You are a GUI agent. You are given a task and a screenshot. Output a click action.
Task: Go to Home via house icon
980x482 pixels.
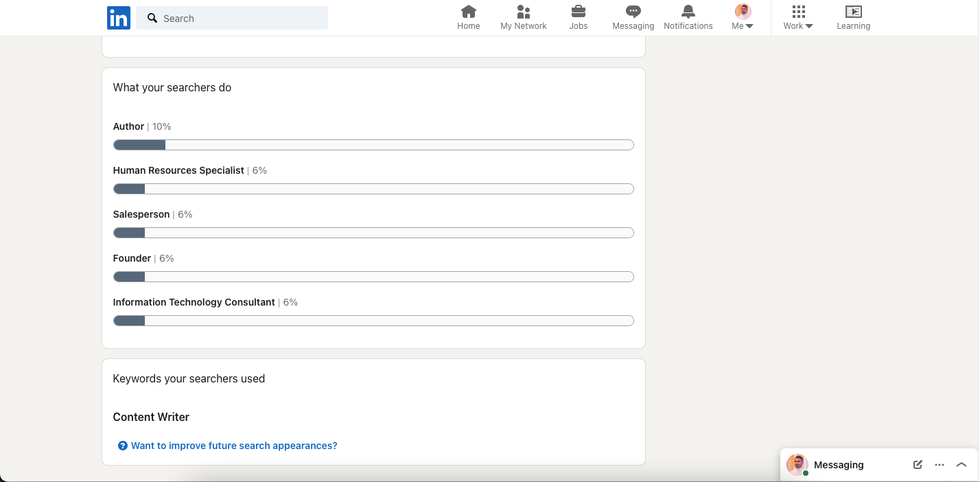pyautogui.click(x=469, y=12)
